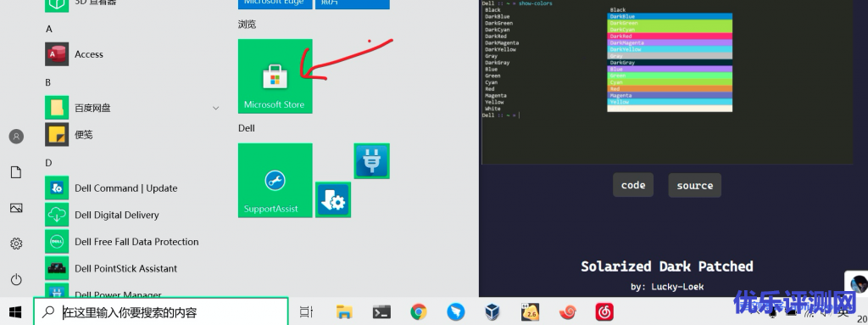Screen dimensions: 868x325
Task: Expand the 百度网盘 folder chevron
Action: point(216,108)
